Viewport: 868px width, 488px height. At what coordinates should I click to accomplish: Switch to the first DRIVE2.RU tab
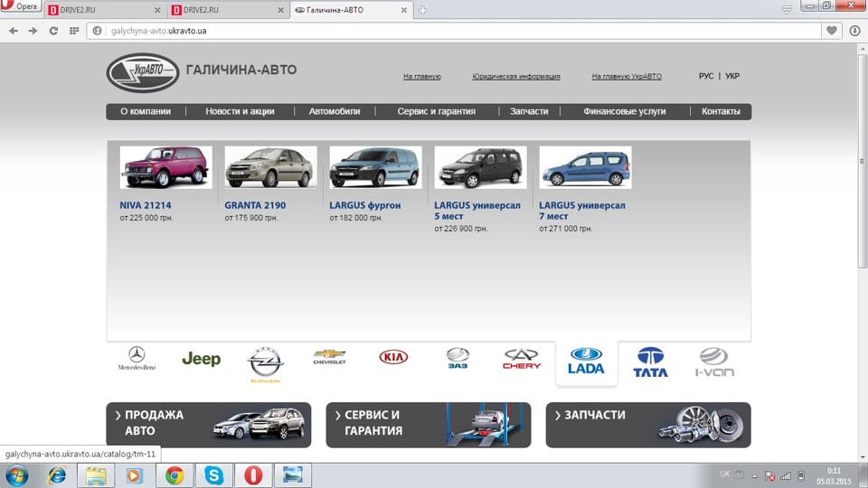tap(104, 10)
